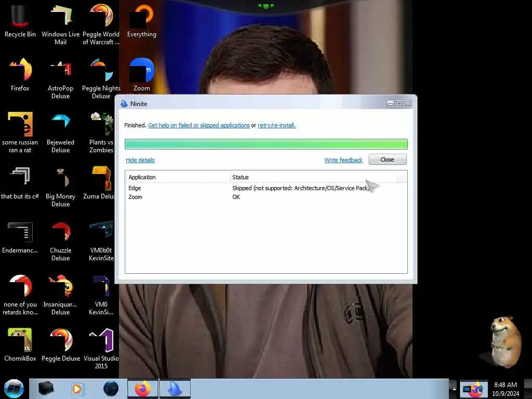Select VM0b0t KevinSite desktop icon

(x=101, y=240)
